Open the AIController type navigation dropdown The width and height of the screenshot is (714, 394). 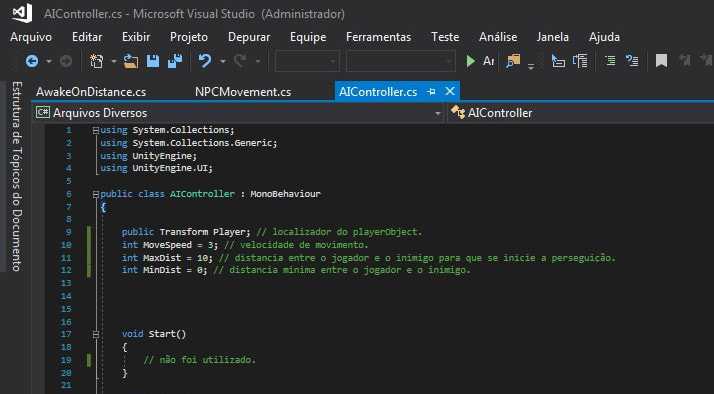(x=581, y=113)
